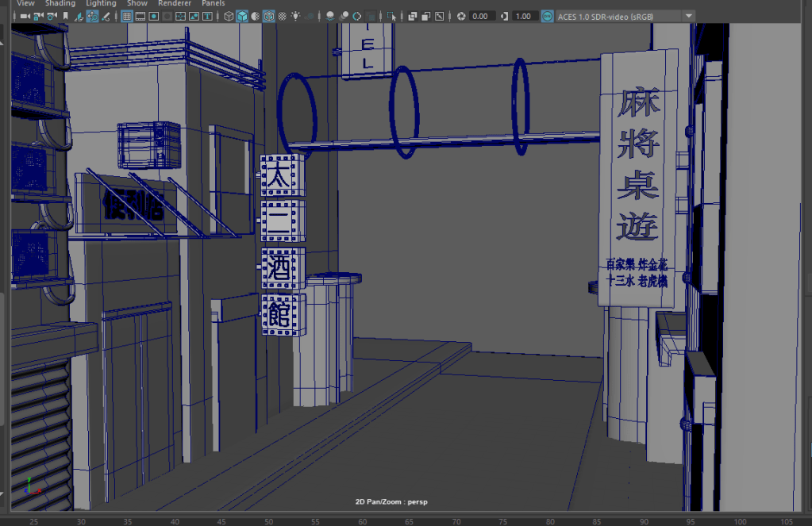The image size is (812, 526).
Task: Switch to Wireframe display icon
Action: click(229, 16)
